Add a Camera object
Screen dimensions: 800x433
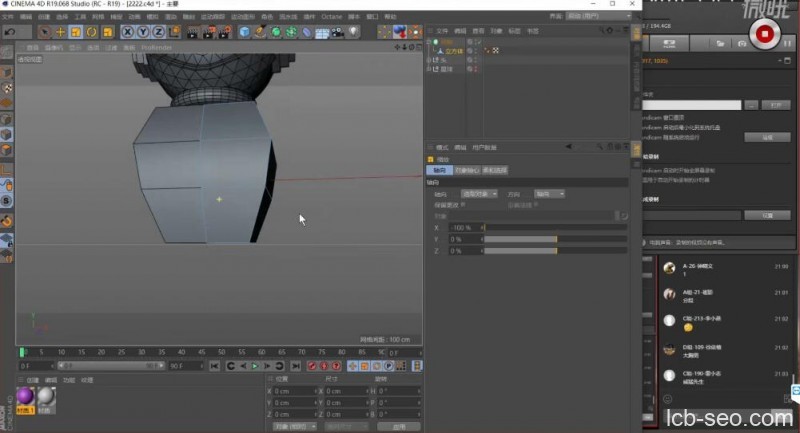point(337,32)
